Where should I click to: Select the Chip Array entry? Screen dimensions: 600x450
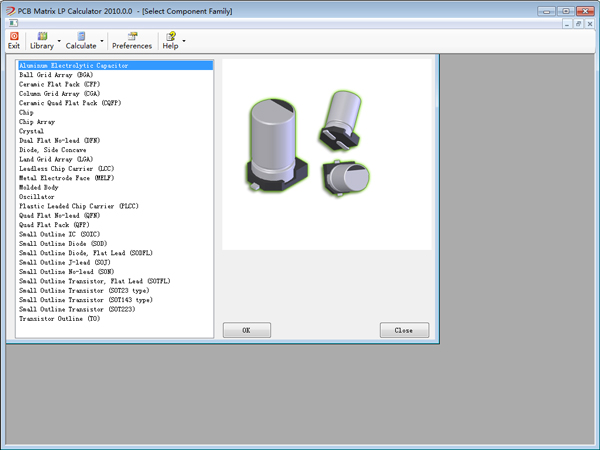[x=115, y=122]
